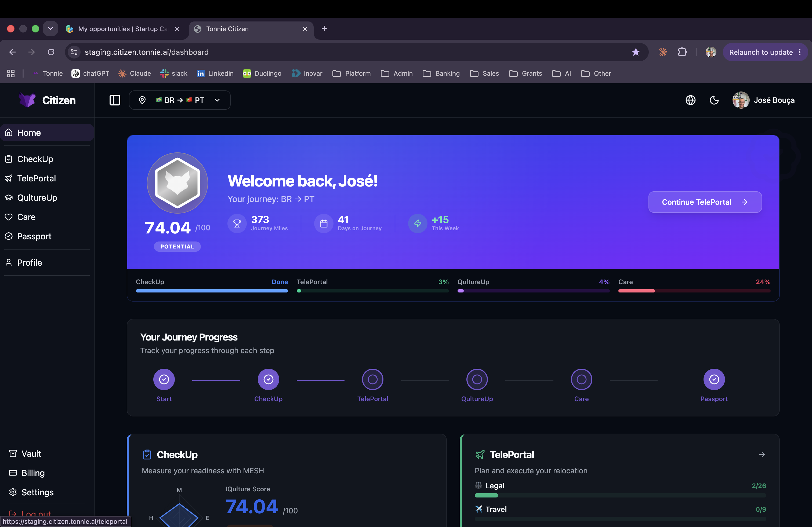Click the Citizen fox logo
812x527 pixels.
(x=27, y=100)
